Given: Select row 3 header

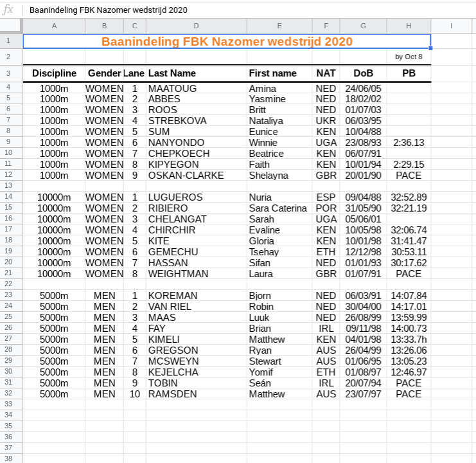Looking at the screenshot, I should coord(11,73).
